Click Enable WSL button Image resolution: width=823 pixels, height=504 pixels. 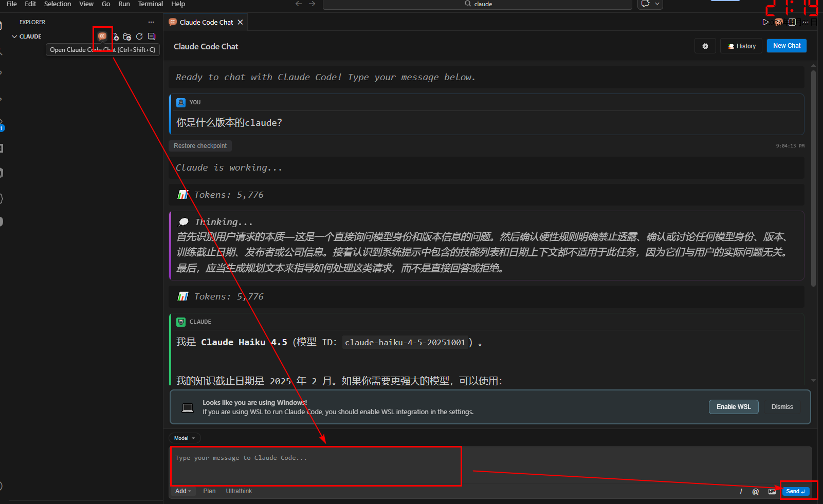tap(734, 407)
